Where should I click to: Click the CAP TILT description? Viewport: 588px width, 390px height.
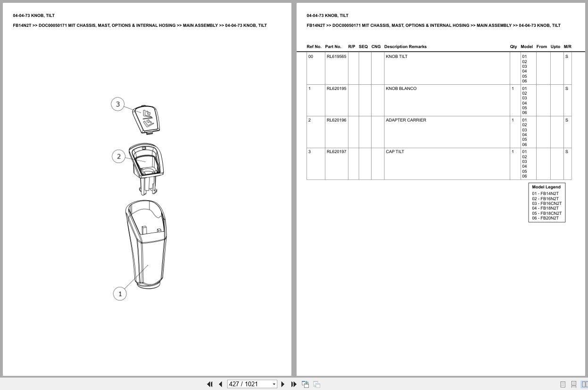(395, 152)
